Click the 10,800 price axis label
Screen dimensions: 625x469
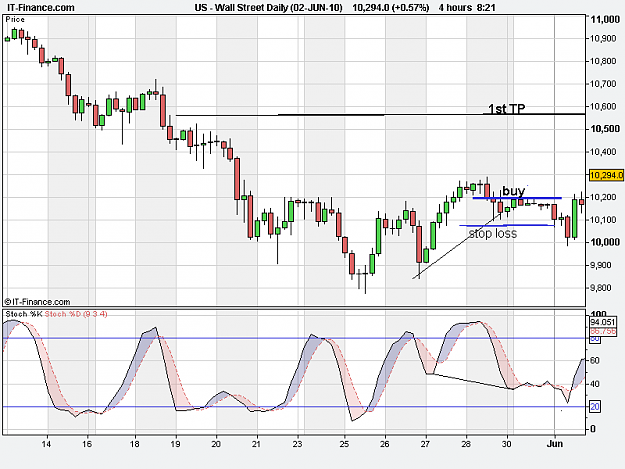pyautogui.click(x=603, y=61)
